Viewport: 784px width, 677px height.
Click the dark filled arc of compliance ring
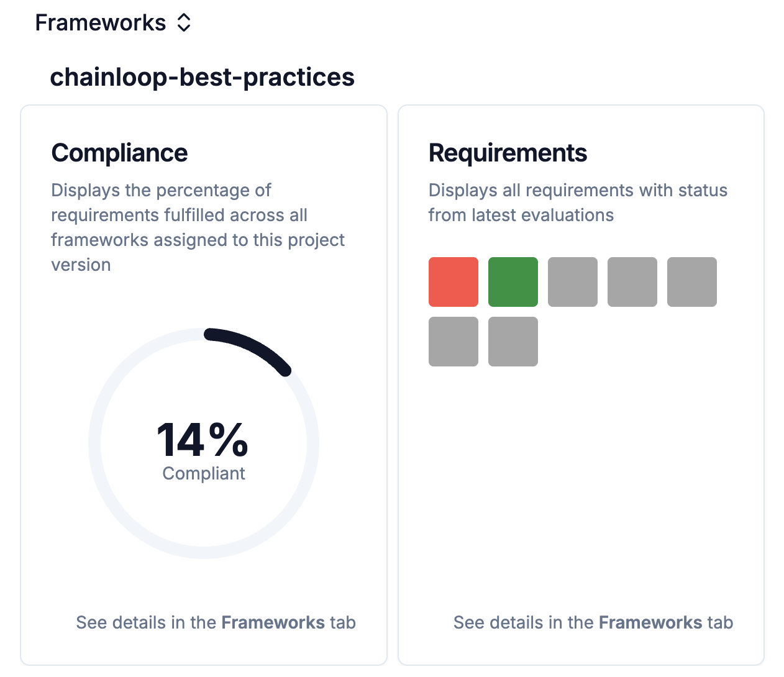point(255,347)
